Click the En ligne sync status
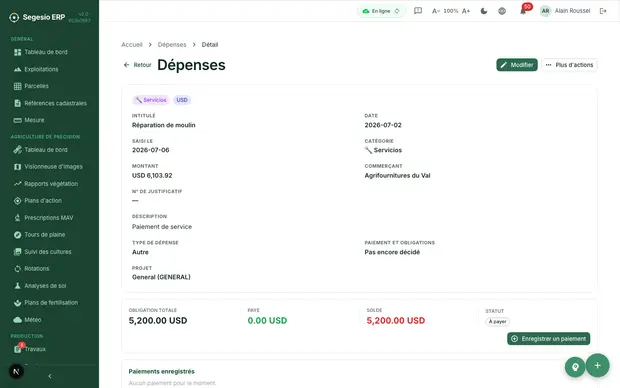 (x=381, y=11)
